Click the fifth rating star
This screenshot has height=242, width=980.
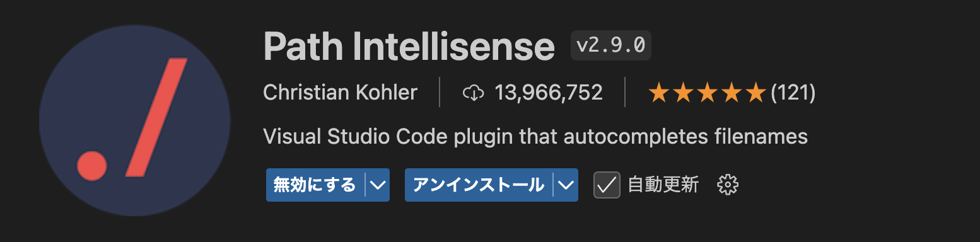[755, 93]
